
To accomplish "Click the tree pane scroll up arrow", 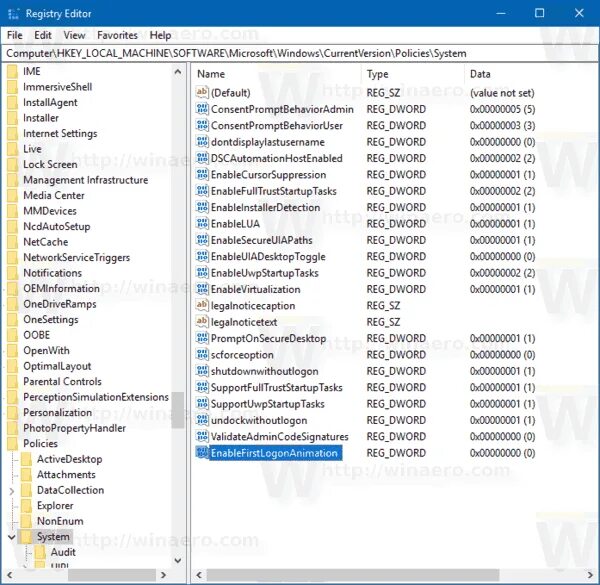I will [x=178, y=72].
